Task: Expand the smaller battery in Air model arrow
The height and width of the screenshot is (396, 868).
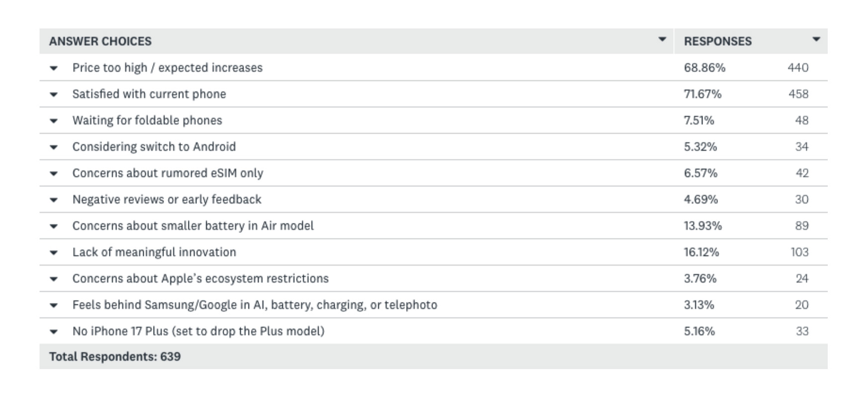Action: (x=54, y=226)
